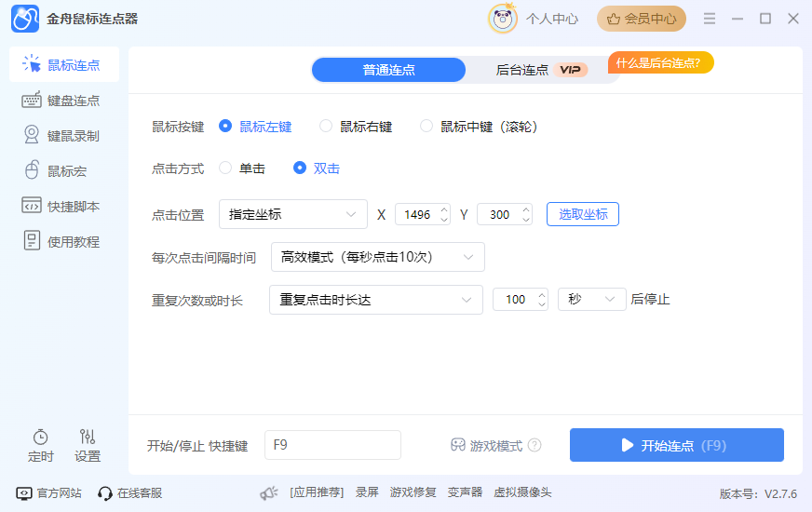Click the panda avatar icon
This screenshot has width=812, height=512.
pos(502,19)
